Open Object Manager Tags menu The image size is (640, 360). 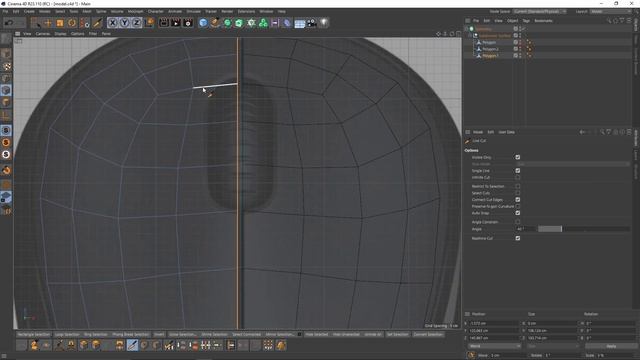click(526, 20)
